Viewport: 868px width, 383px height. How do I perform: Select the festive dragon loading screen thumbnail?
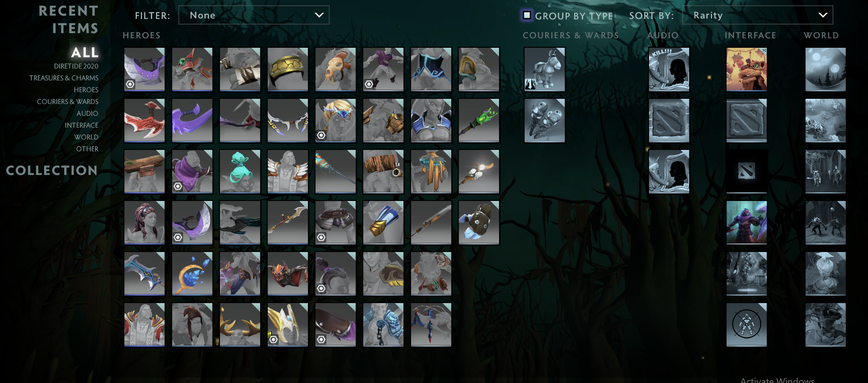[x=746, y=69]
